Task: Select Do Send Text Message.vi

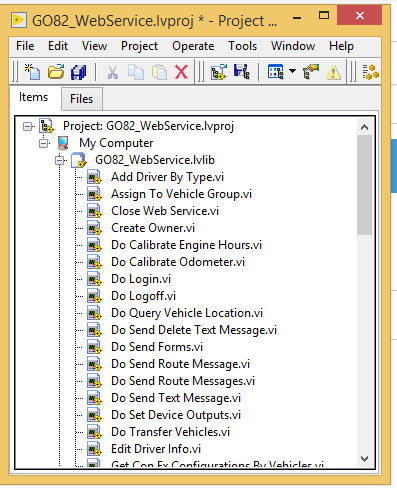Action: click(x=176, y=398)
